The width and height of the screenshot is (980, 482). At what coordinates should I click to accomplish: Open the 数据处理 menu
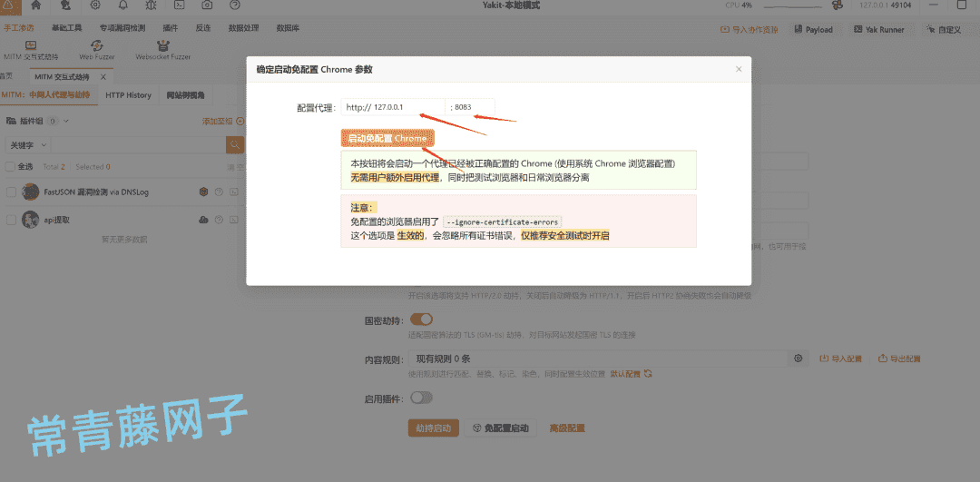point(244,29)
